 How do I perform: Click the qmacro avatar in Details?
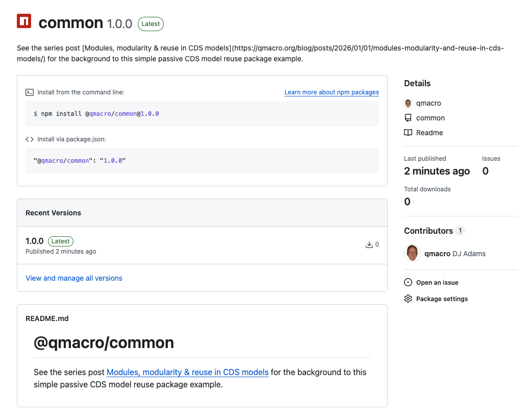tap(408, 103)
